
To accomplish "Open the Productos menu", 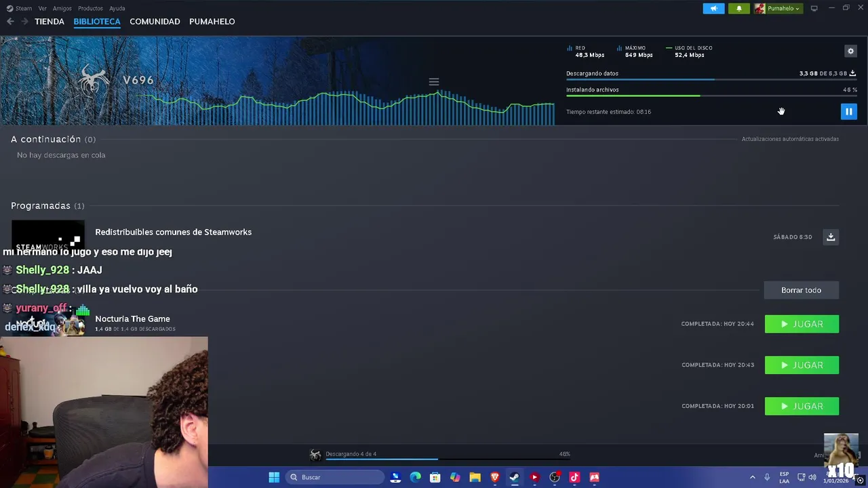I will [90, 8].
